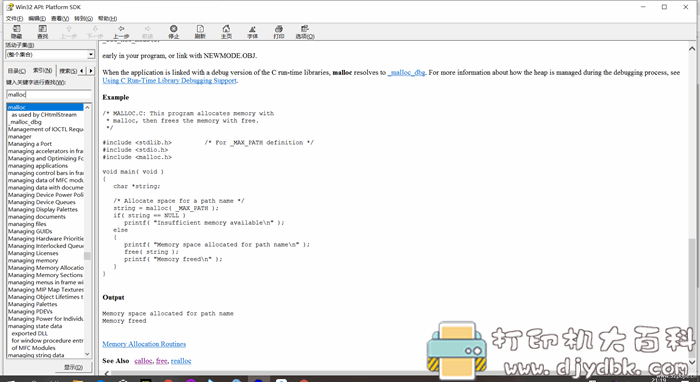
Task: Click the 查找 (Locate) toolbar icon
Action: pyautogui.click(x=42, y=32)
